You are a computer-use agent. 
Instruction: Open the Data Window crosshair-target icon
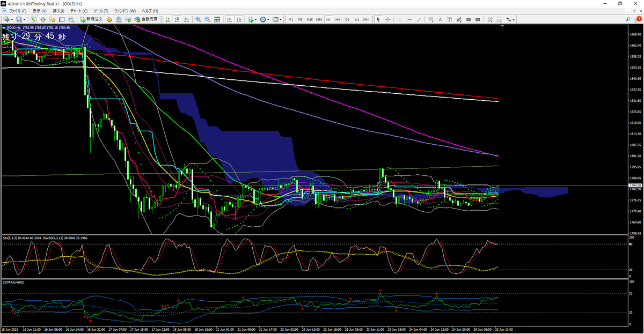[x=42, y=19]
